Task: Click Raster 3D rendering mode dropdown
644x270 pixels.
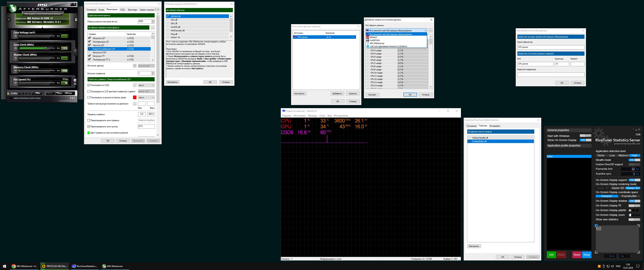Action: pyautogui.click(x=633, y=188)
